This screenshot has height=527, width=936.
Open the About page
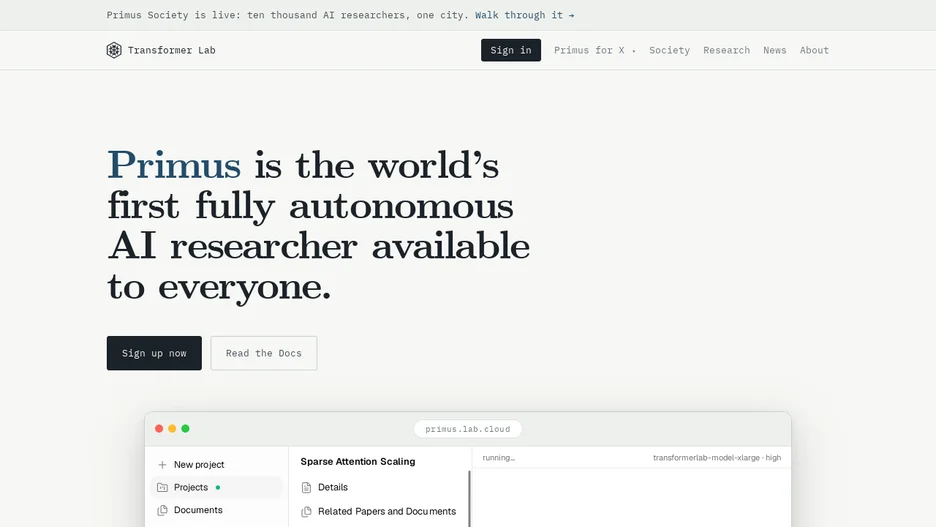814,50
